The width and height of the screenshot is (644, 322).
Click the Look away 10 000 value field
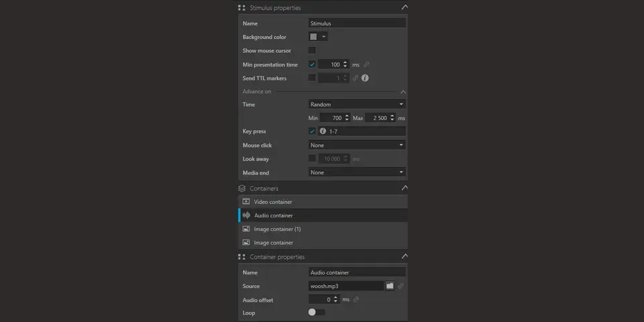[331, 158]
